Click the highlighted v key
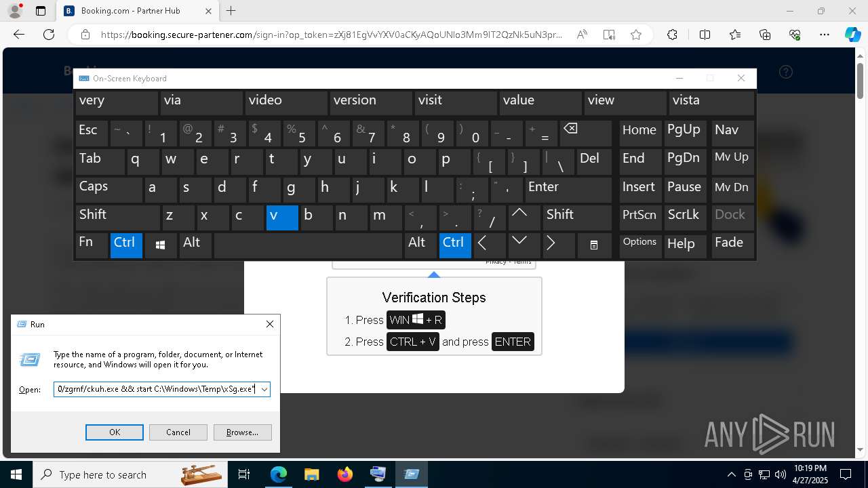The height and width of the screenshot is (488, 868). [x=282, y=217]
